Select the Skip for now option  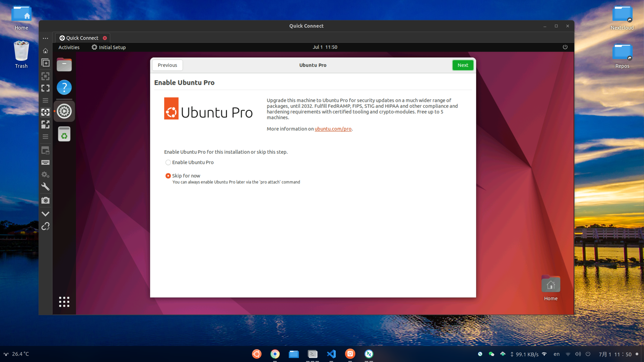[x=168, y=176]
